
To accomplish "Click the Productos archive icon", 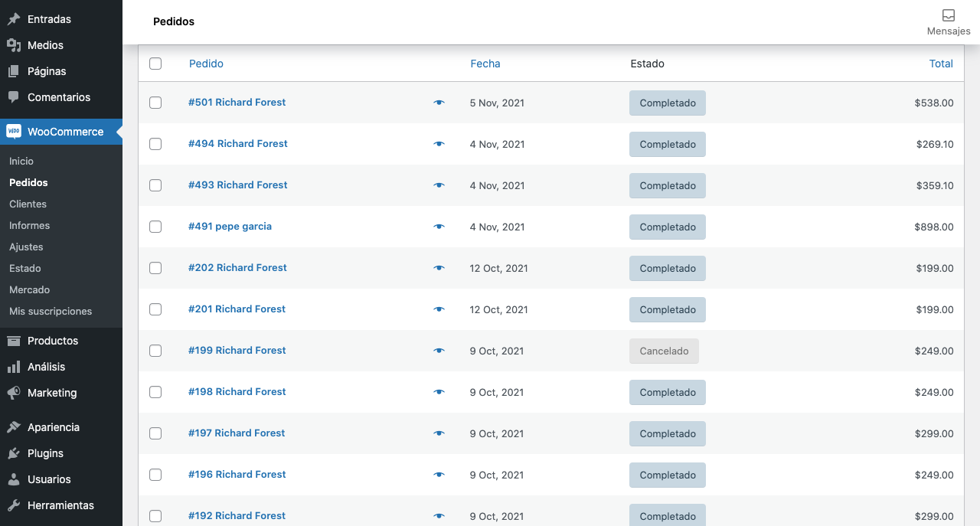I will [x=14, y=341].
